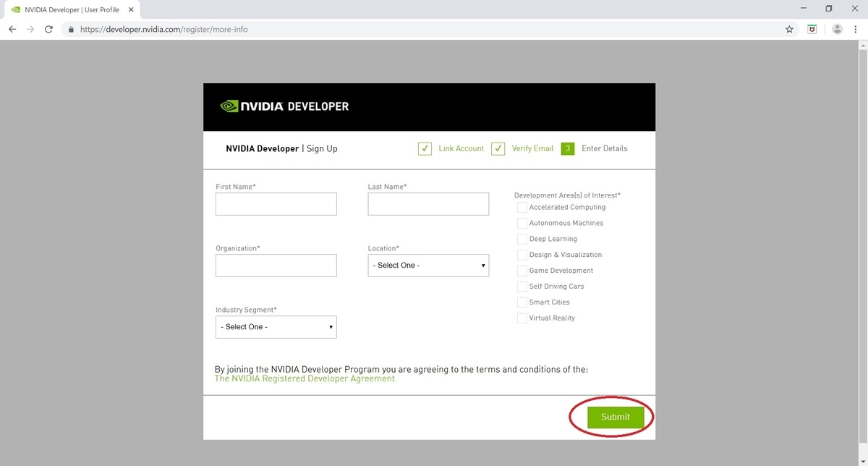The height and width of the screenshot is (466, 868).
Task: Restore down the Chrome window
Action: (x=829, y=9)
